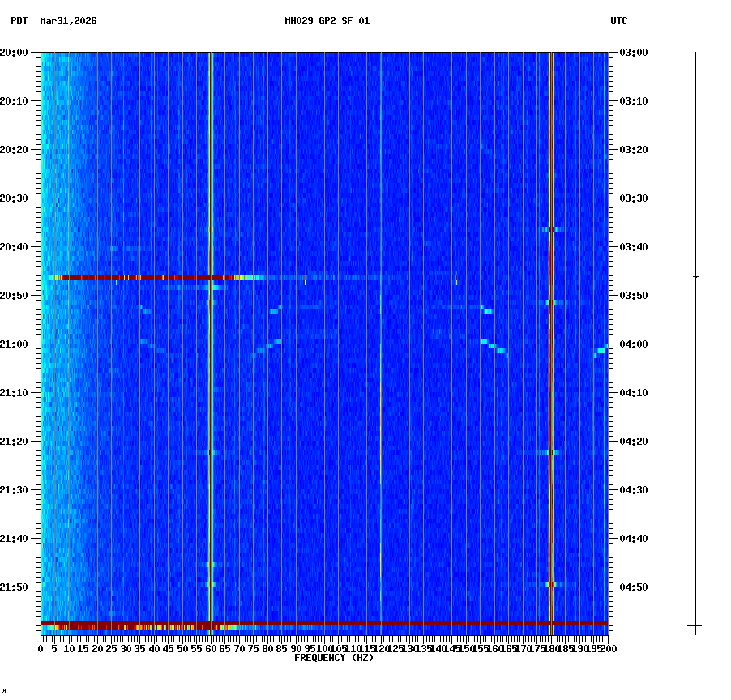Click the red event stripe at the plot bottom
The image size is (731, 700).
243,624
